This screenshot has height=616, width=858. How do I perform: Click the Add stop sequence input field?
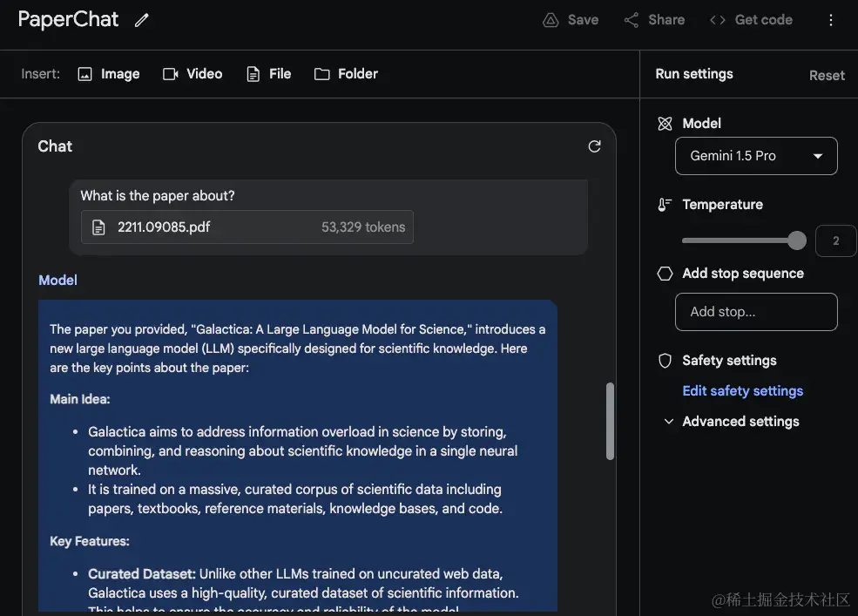756,312
